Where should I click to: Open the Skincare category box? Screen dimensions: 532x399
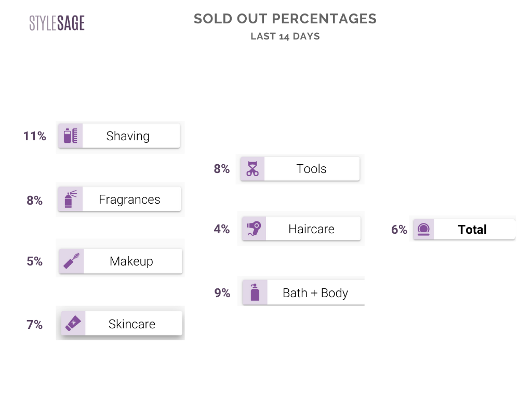point(132,324)
